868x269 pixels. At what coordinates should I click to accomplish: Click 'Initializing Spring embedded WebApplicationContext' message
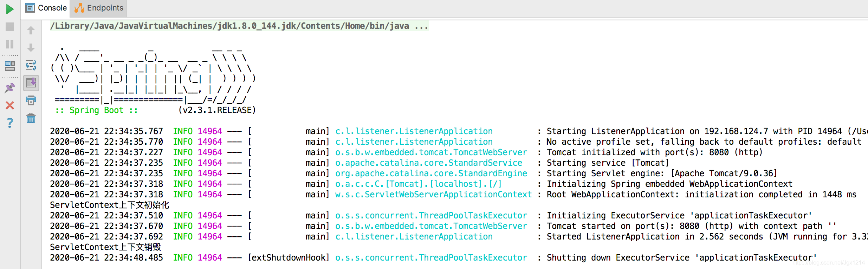point(670,184)
